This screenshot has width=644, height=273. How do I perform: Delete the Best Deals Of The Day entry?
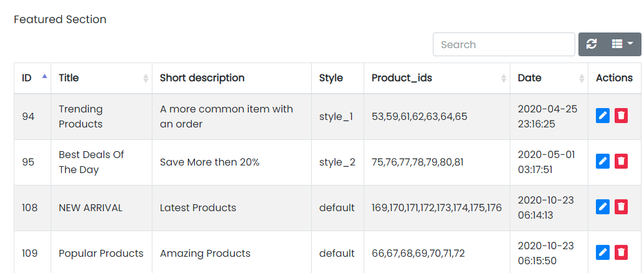pos(621,162)
